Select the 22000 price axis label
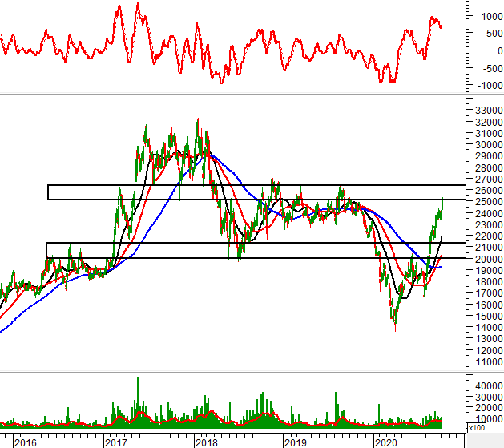Screen dimensions: 504x448 tap(489, 236)
